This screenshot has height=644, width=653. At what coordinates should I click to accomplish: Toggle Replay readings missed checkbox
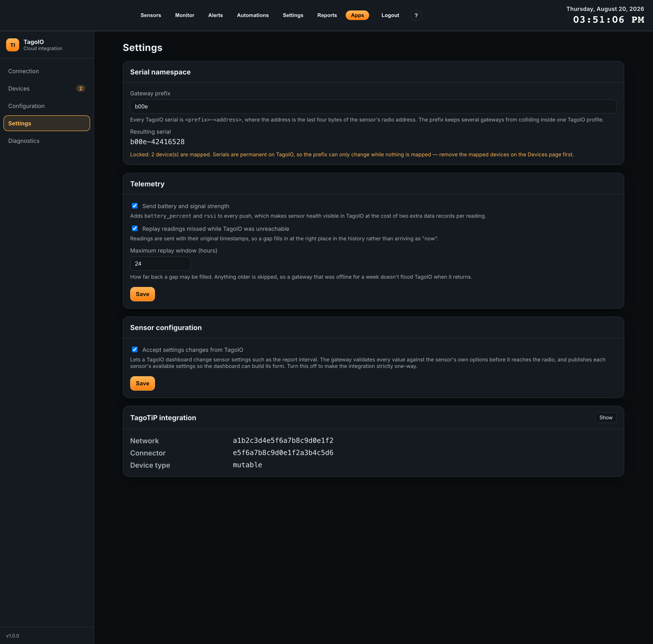tap(135, 229)
